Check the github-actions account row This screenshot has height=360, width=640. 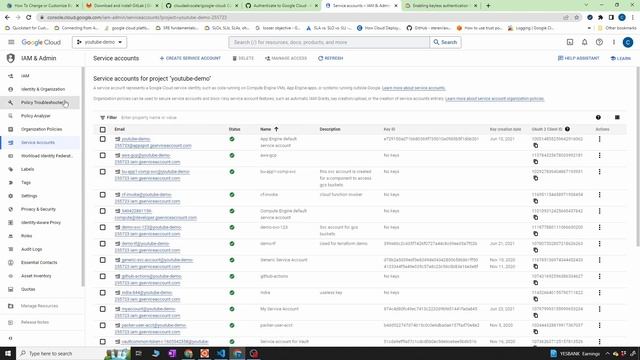pos(102,276)
